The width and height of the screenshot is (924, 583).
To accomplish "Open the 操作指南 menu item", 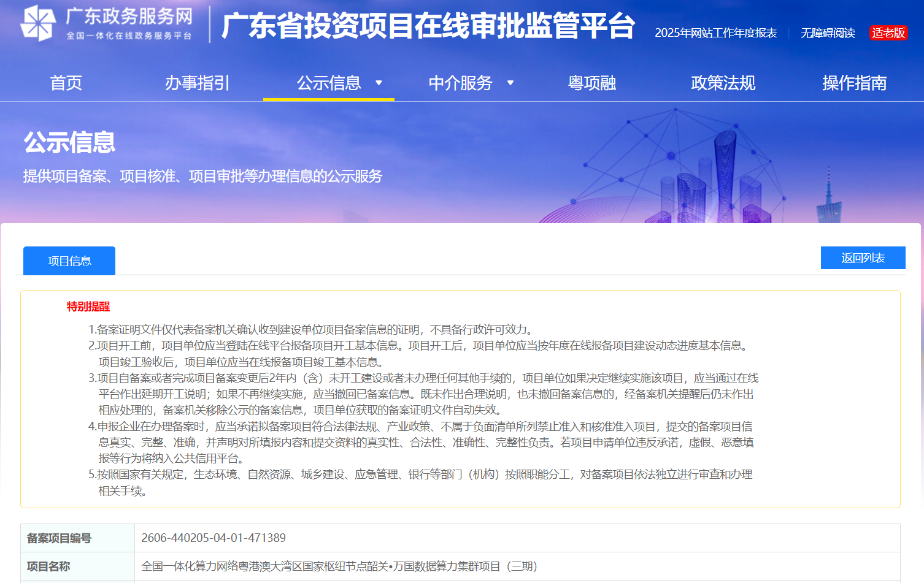I will [854, 83].
